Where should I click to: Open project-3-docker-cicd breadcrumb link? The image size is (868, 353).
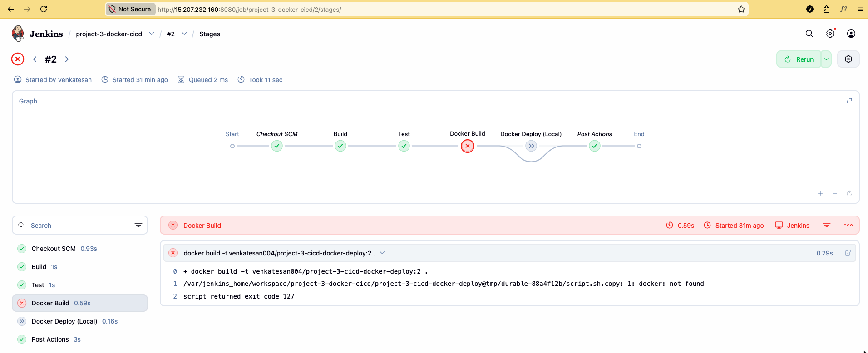(109, 34)
